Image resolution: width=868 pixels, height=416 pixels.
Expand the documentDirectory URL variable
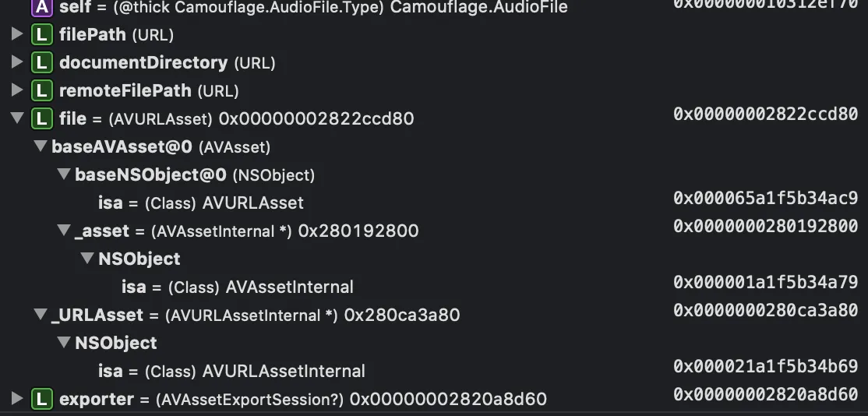(x=17, y=63)
